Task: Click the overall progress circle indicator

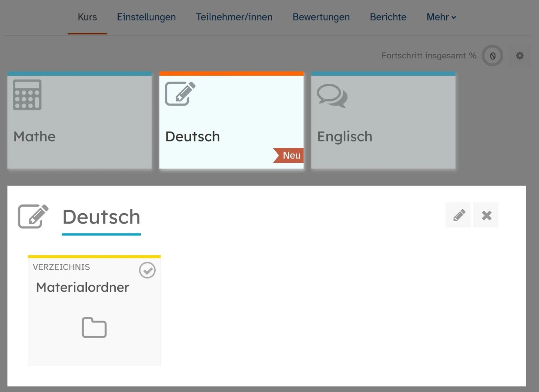Action: 493,56
